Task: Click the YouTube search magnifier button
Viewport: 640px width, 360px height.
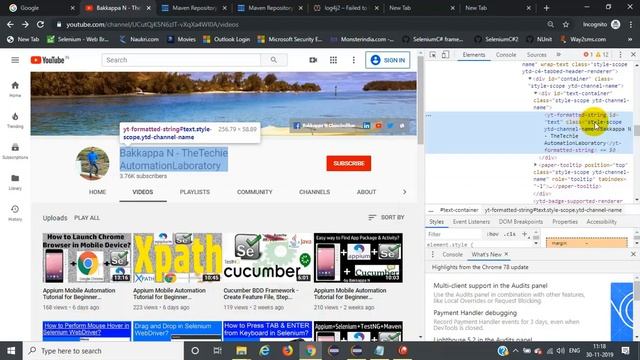Action: pyautogui.click(x=273, y=60)
